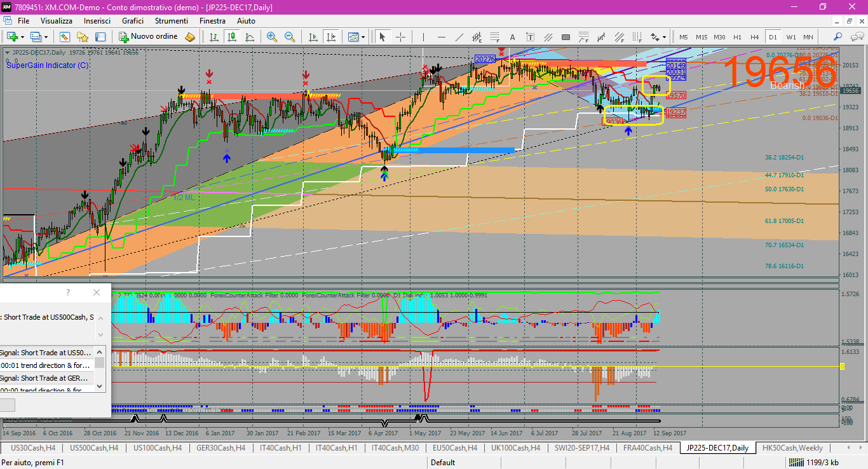Switch chart to bar chart style

(214, 36)
